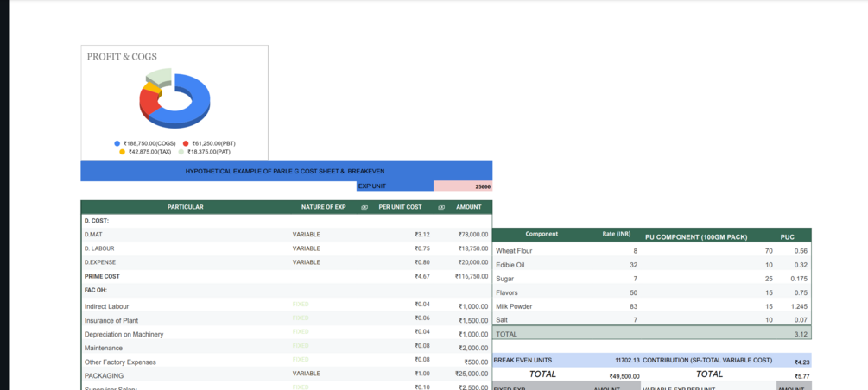Viewport: 868px width, 390px height.
Task: Click the CONTRIBUTION (SP-TOTAL VARIABLE COST) label
Action: click(x=707, y=360)
